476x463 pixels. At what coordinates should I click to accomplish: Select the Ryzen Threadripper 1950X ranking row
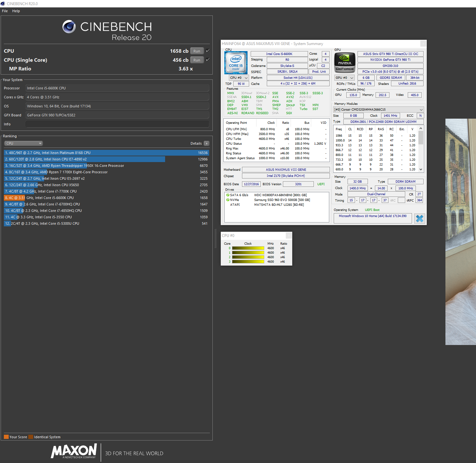tap(107, 166)
